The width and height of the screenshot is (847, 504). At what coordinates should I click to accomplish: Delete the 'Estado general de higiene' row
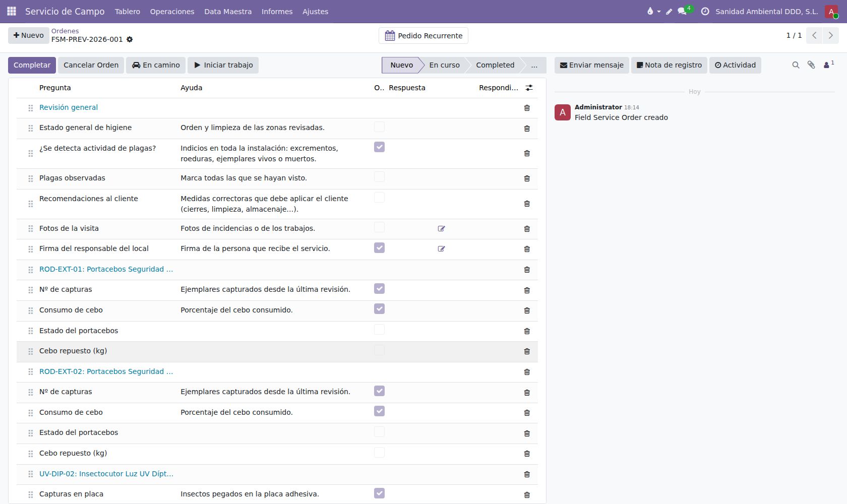(527, 129)
